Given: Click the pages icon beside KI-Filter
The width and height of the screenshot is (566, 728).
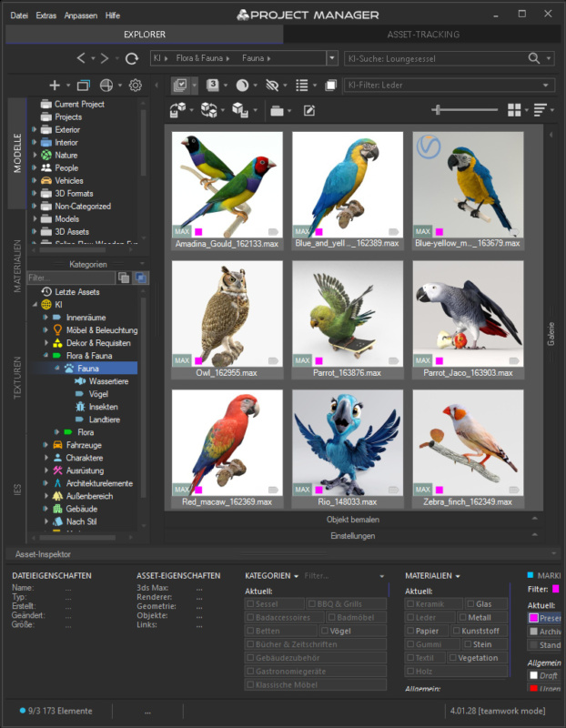Looking at the screenshot, I should [x=330, y=85].
